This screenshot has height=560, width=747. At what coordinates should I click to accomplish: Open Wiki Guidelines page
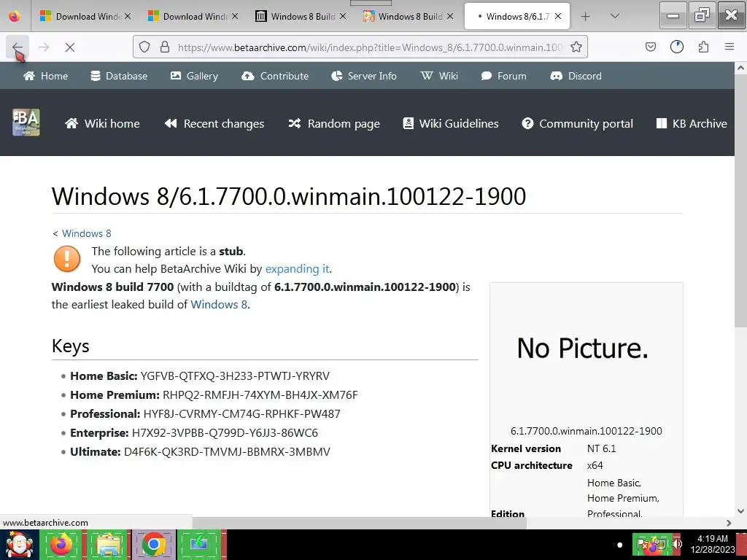pyautogui.click(x=451, y=123)
